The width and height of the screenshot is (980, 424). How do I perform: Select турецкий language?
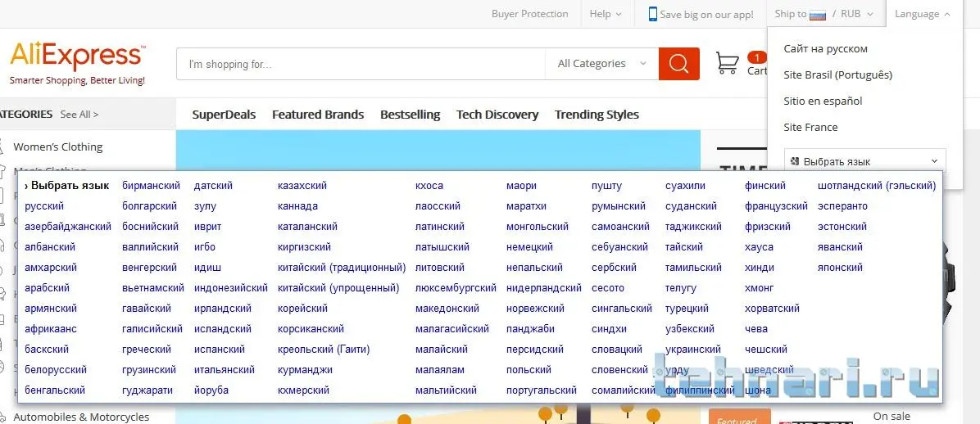click(687, 309)
